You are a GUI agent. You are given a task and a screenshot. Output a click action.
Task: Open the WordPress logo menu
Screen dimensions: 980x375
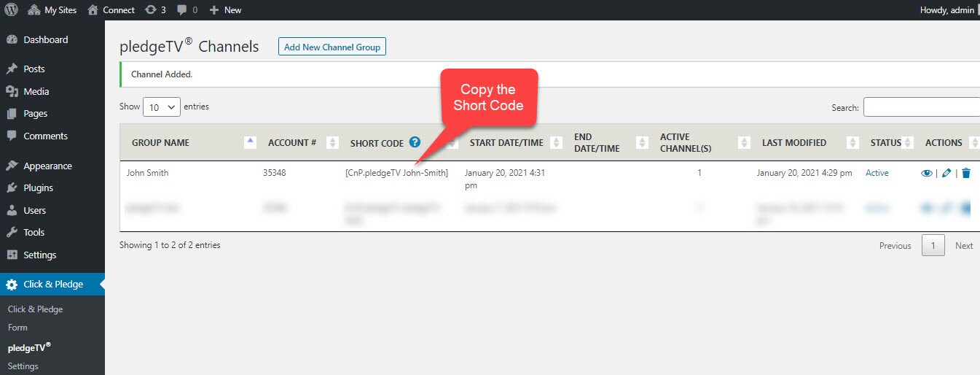point(12,9)
